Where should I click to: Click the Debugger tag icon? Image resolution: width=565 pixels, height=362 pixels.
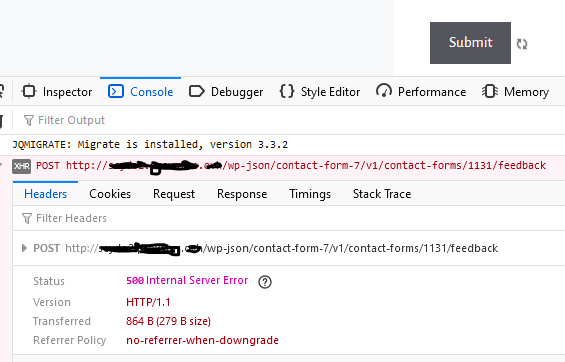tap(197, 91)
